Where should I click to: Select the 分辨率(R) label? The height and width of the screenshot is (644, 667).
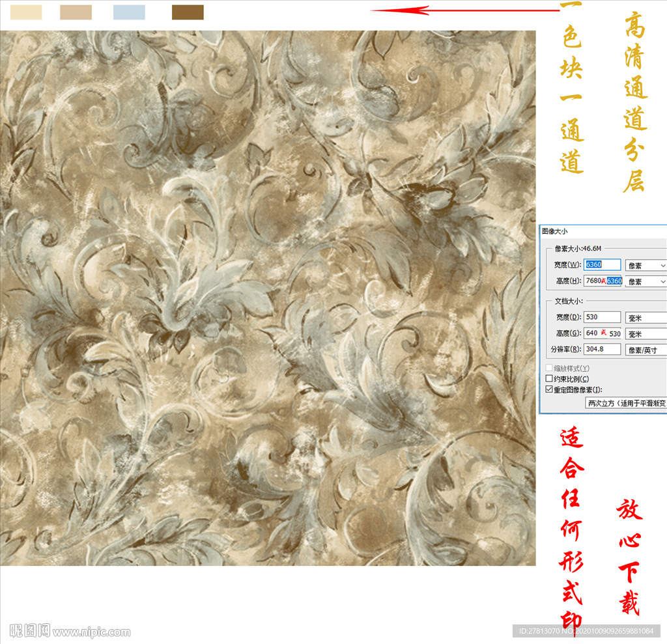pos(566,349)
